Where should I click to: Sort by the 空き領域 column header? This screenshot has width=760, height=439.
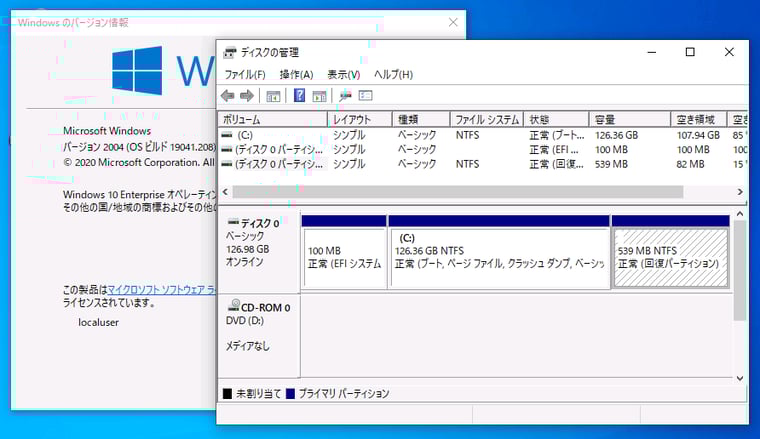coord(699,120)
